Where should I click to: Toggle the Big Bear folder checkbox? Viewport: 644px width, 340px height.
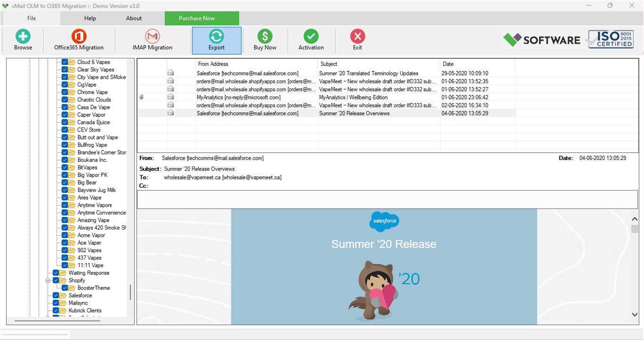(x=65, y=182)
